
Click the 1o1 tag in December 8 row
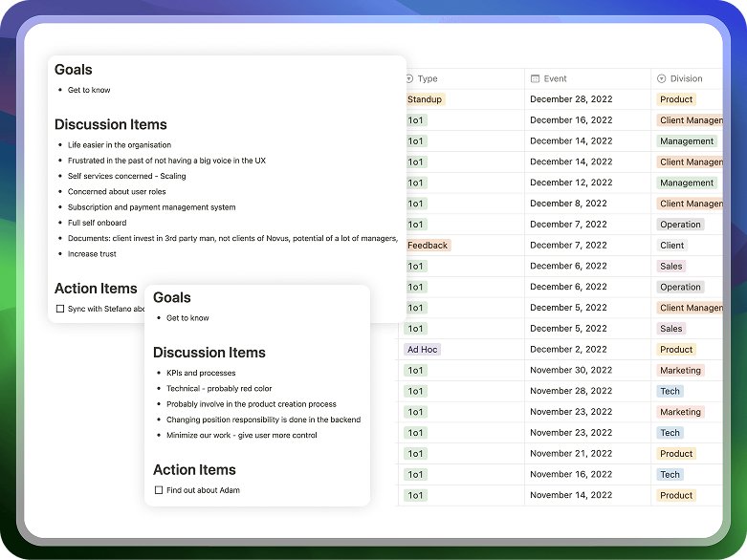tap(415, 204)
